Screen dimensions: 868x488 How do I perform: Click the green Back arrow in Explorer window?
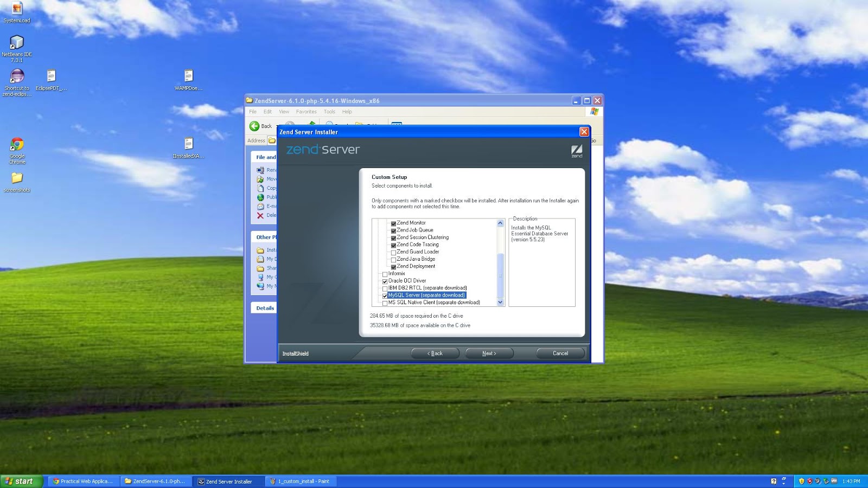click(254, 126)
